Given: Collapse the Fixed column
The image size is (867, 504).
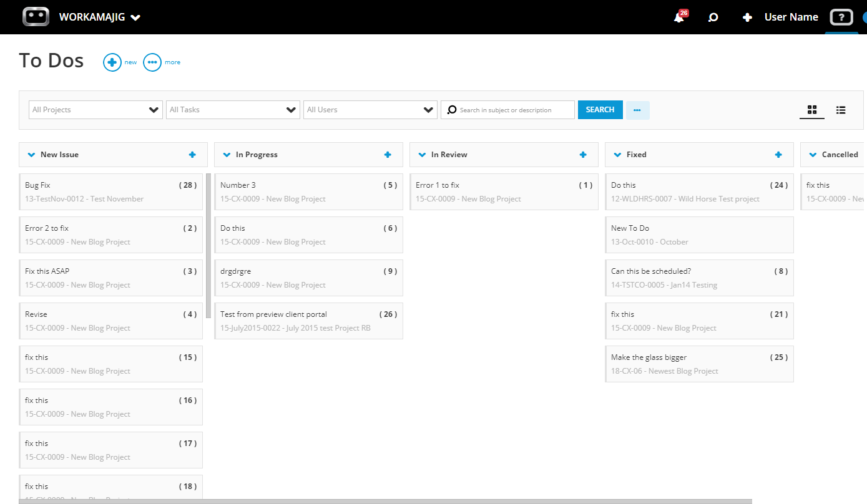Looking at the screenshot, I should click(617, 155).
